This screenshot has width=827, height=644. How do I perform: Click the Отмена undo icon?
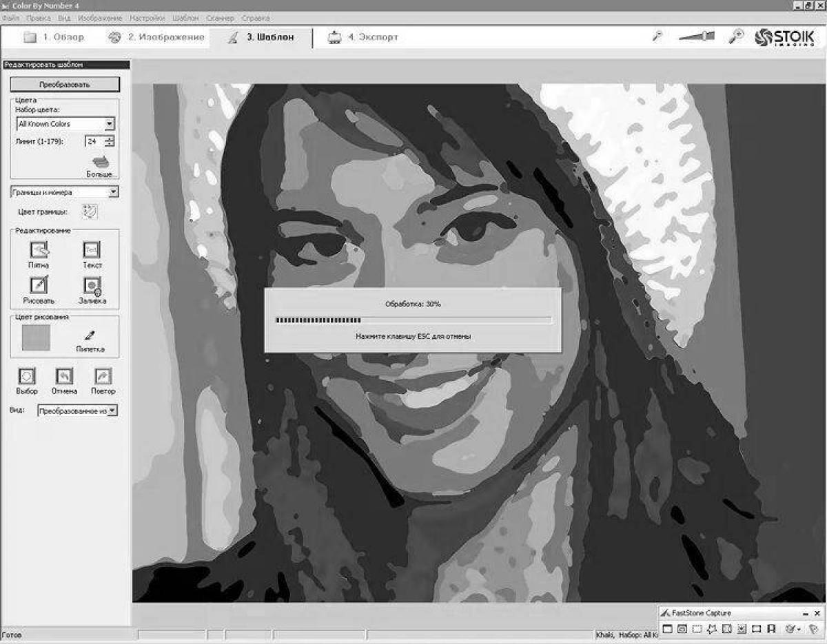pyautogui.click(x=64, y=376)
